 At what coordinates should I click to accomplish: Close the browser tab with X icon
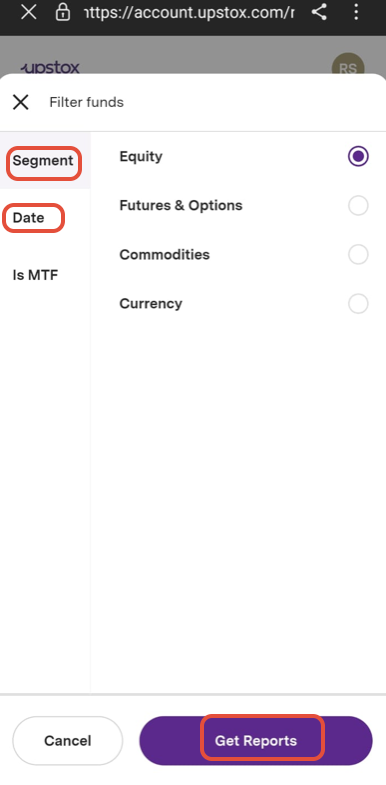[29, 12]
